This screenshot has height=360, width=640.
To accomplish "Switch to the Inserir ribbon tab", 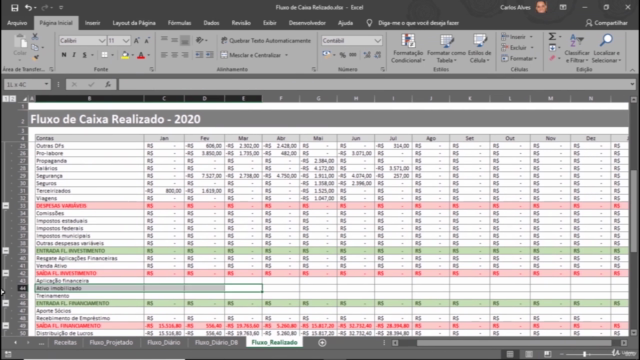I will [92, 23].
